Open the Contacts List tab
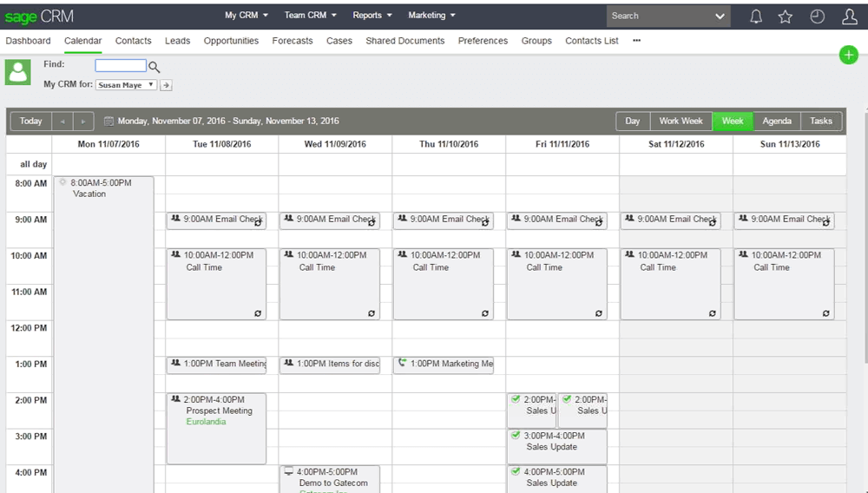Screen dimensions: 868x493 tap(592, 41)
